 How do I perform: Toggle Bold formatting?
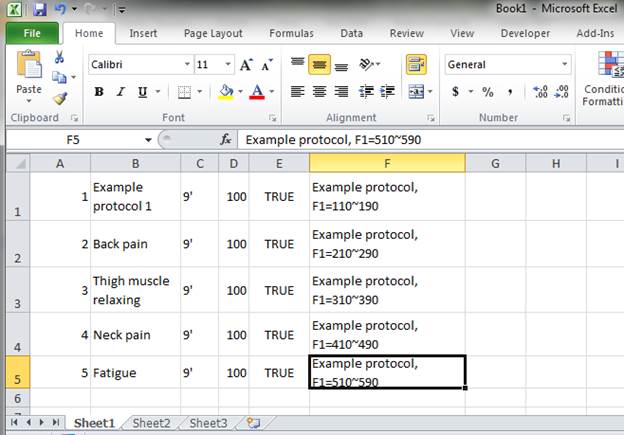[98, 92]
